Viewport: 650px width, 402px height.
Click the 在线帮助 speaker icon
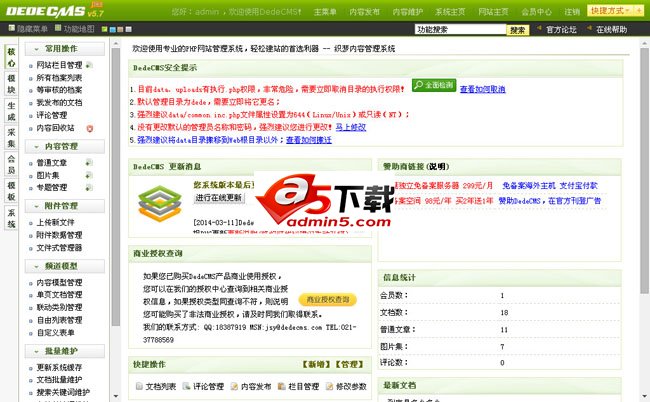pos(589,29)
